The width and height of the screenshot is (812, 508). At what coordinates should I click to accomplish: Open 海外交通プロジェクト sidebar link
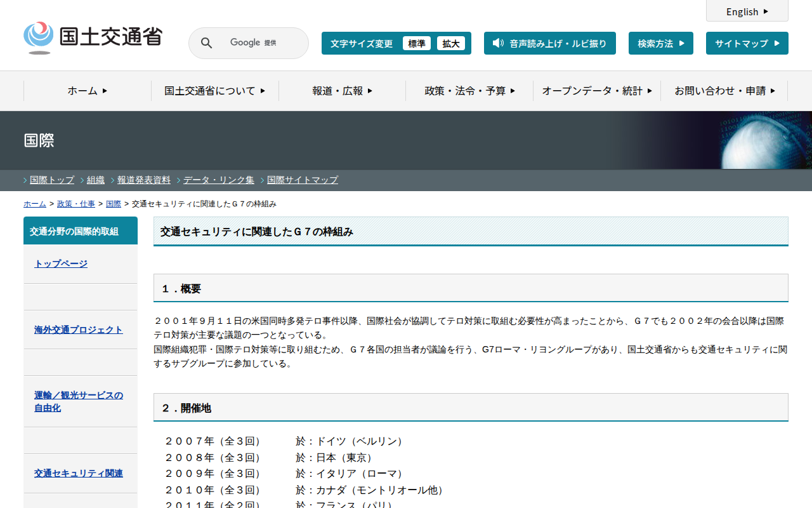tap(79, 330)
